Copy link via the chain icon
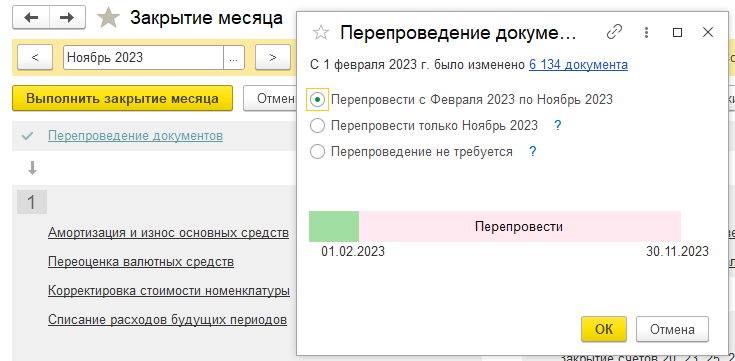The height and width of the screenshot is (361, 735). tap(614, 32)
